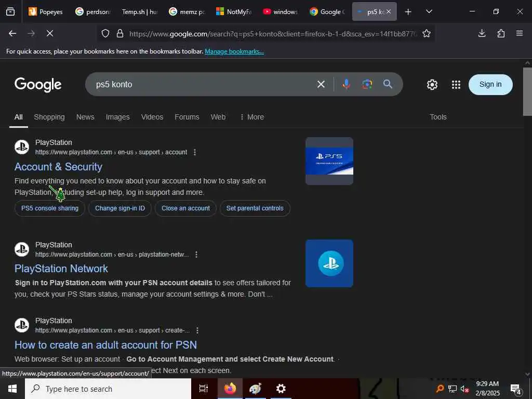Open PlayStation Network result
532x399 pixels.
point(61,269)
